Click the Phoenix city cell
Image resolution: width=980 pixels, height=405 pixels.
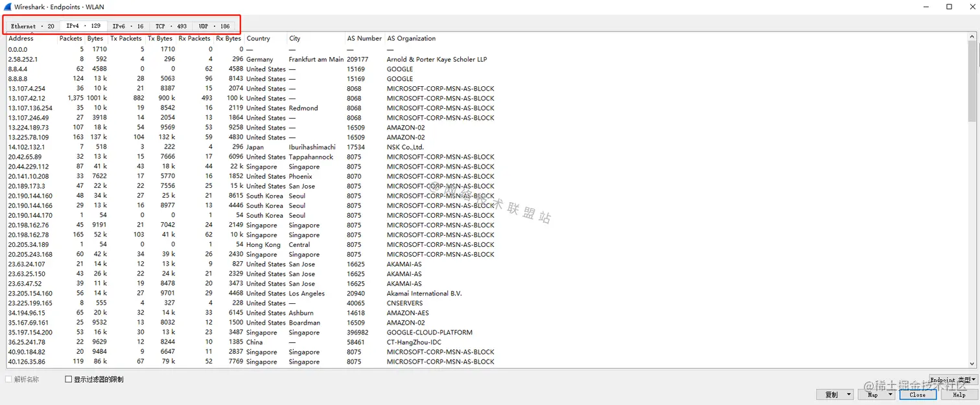click(301, 176)
